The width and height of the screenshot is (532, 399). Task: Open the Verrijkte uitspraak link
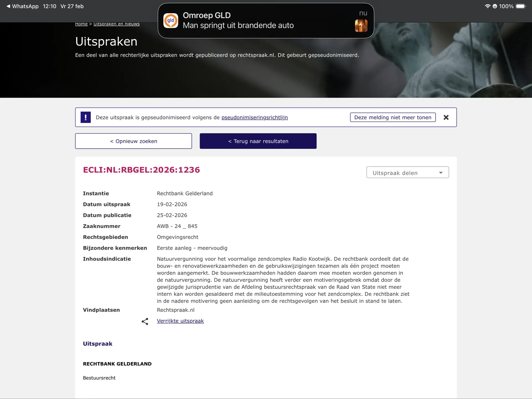pos(180,321)
